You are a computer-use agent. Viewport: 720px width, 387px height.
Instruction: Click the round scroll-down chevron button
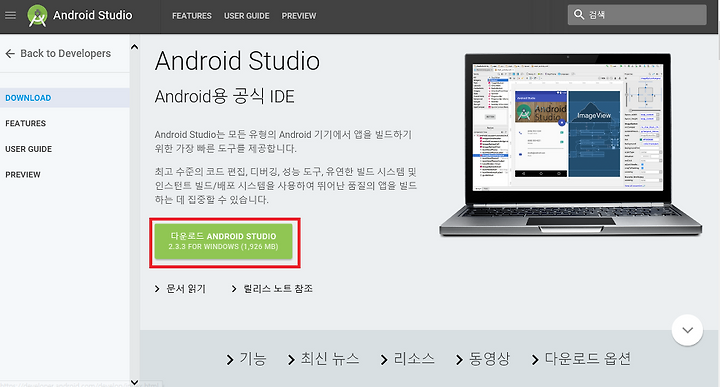[687, 330]
